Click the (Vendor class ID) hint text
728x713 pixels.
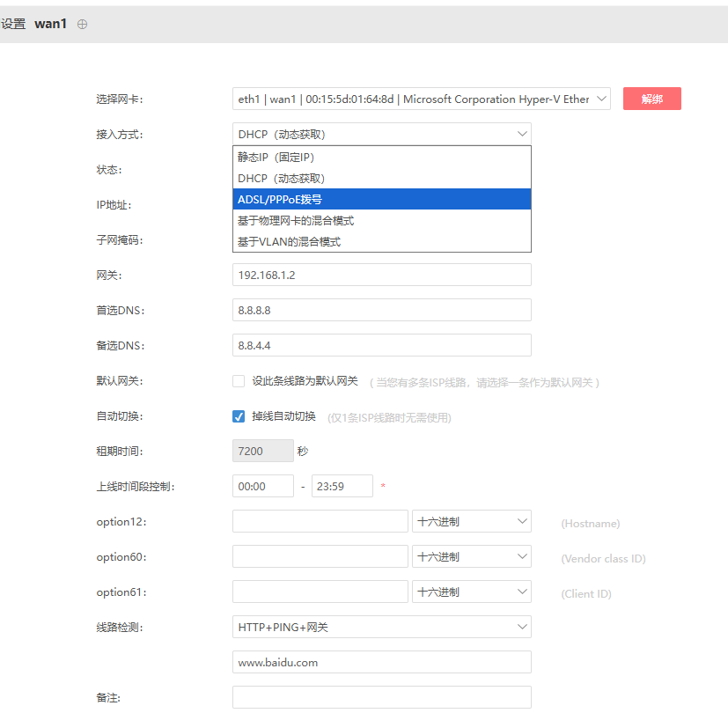coord(603,559)
